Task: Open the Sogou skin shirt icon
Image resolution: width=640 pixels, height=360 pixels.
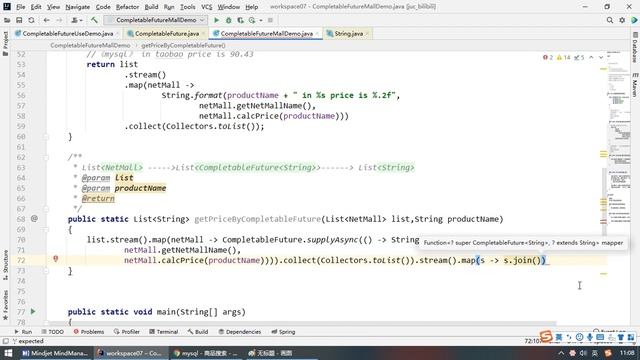Action: 620,337
